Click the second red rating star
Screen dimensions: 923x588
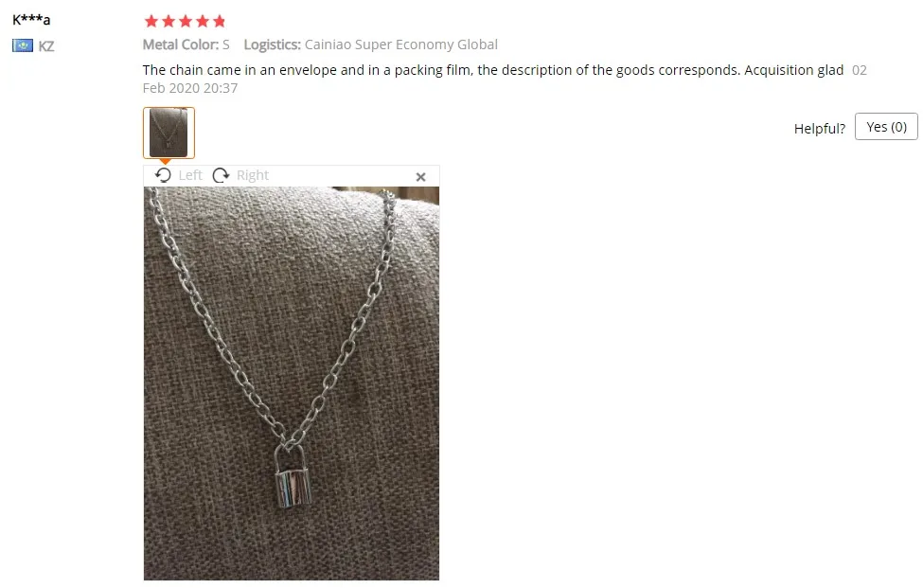(x=169, y=22)
